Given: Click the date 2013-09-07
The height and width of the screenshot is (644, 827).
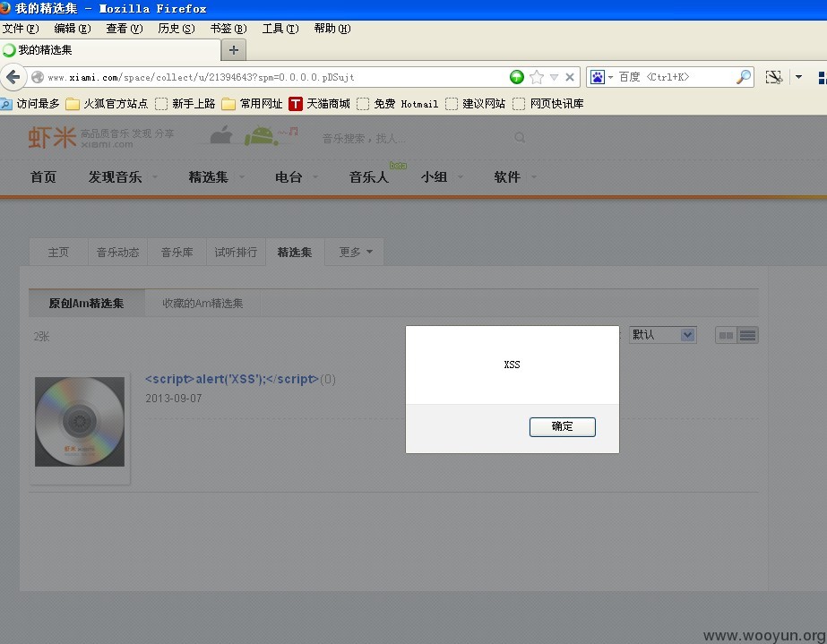Looking at the screenshot, I should pos(174,399).
